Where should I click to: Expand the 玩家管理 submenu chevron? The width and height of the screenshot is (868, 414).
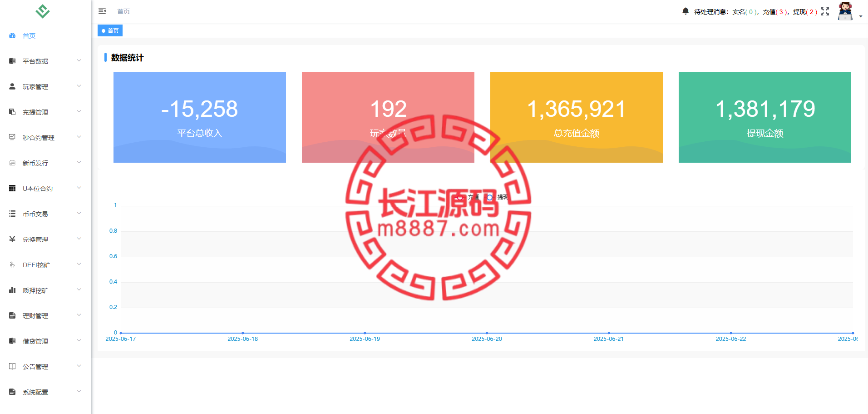pyautogui.click(x=79, y=86)
